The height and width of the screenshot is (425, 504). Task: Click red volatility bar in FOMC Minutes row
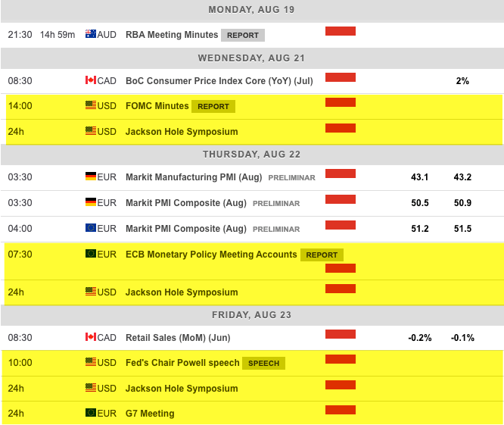[x=340, y=102]
